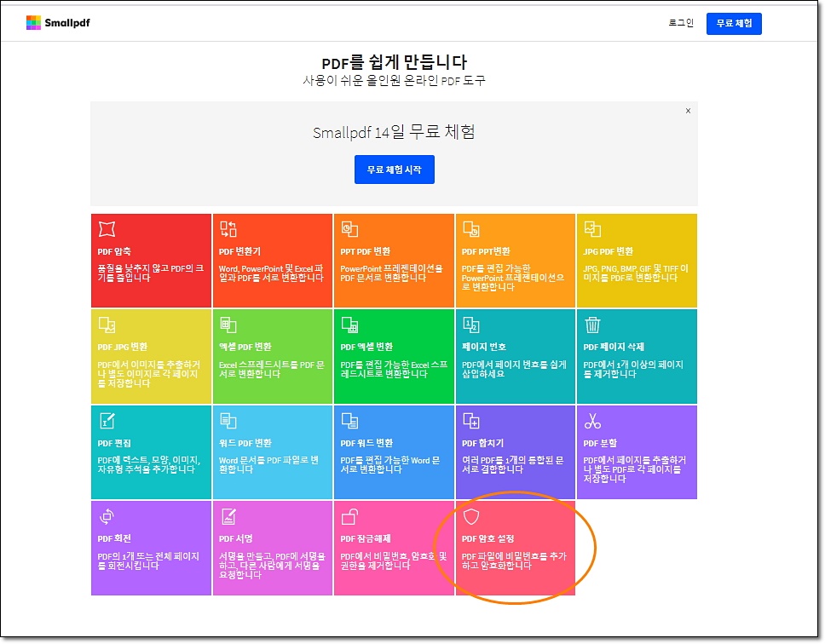Click the PDF 압축 compress icon
Image resolution: width=825 pixels, height=644 pixels.
click(107, 229)
